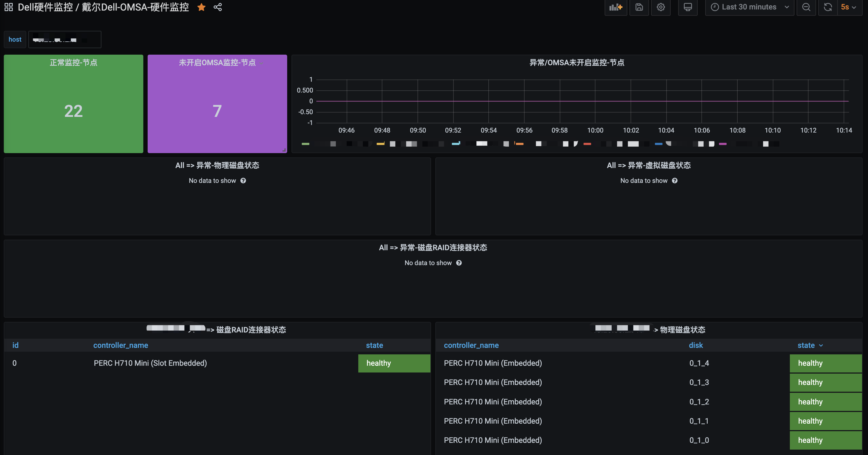Open the share dashboard icon
The width and height of the screenshot is (868, 455).
(x=218, y=7)
